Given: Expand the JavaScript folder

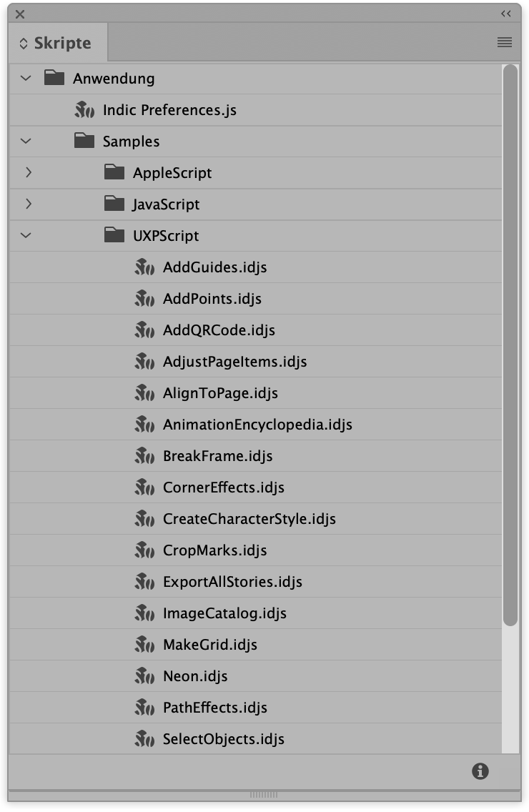Looking at the screenshot, I should click(x=29, y=204).
